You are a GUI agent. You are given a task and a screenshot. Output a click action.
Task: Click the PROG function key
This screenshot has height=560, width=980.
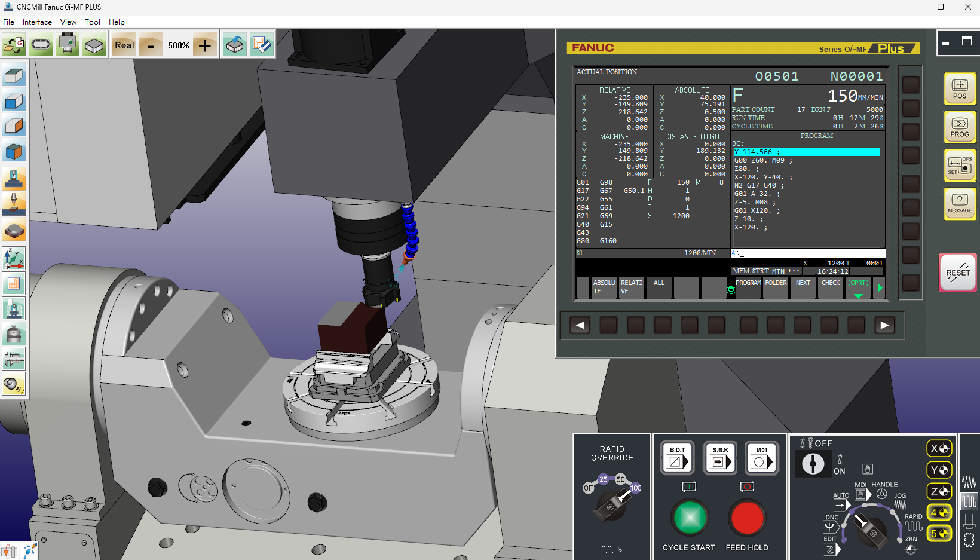pos(960,127)
